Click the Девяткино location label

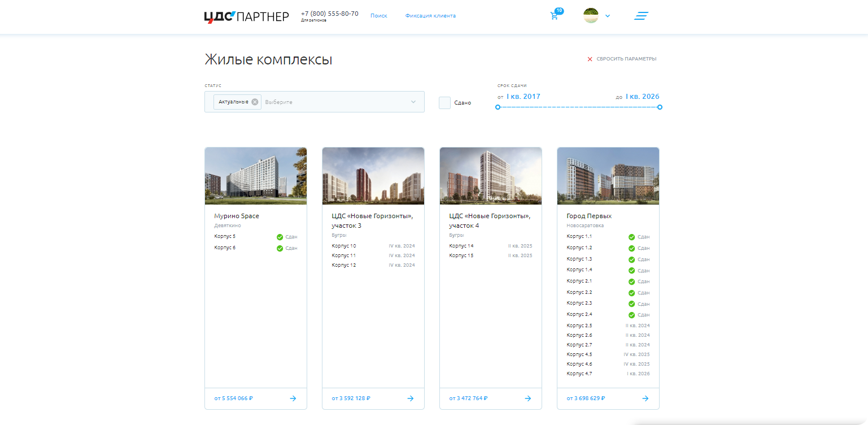coord(228,225)
